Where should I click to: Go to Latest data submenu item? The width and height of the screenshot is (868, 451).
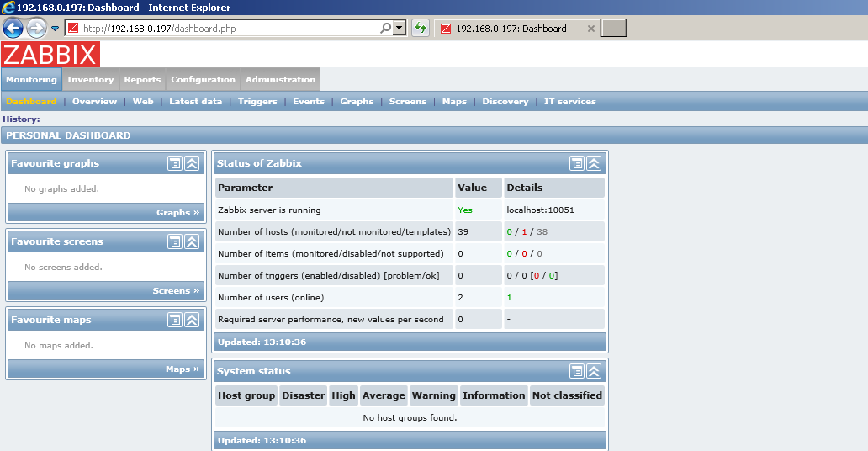tap(195, 102)
